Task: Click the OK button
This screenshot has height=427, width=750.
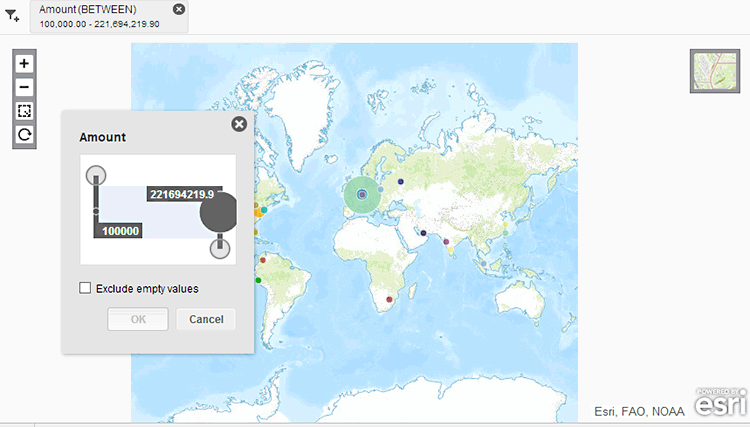Action: [138, 319]
